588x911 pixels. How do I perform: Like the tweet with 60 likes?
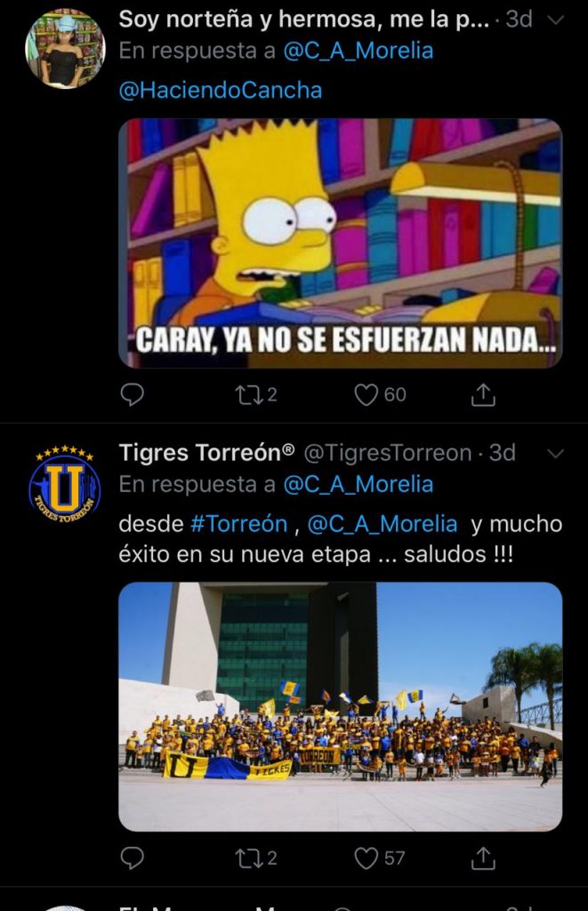pos(380,395)
